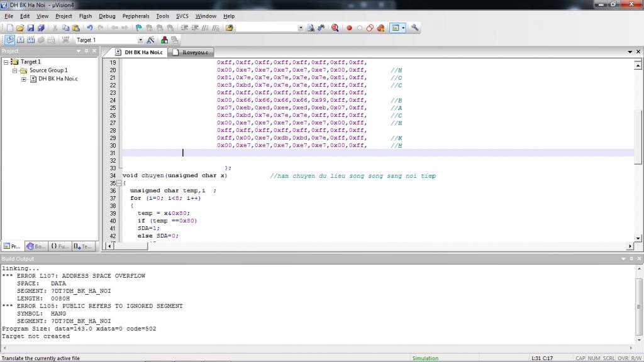Switch to the Functions panel tab
Screen dimensions: 644x362
coord(60,246)
